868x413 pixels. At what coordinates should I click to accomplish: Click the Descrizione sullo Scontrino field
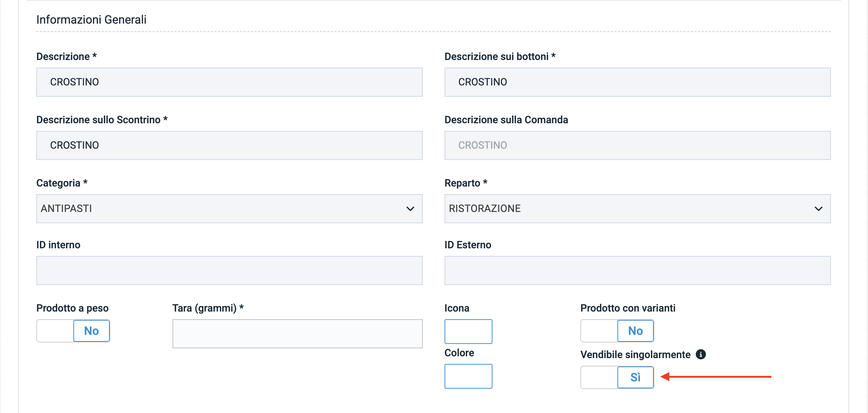pyautogui.click(x=229, y=145)
